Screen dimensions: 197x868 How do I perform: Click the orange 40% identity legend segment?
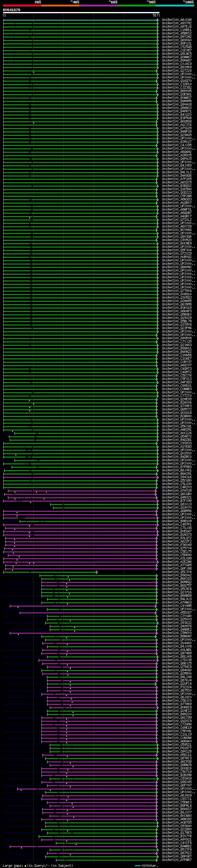tap(60, 6)
